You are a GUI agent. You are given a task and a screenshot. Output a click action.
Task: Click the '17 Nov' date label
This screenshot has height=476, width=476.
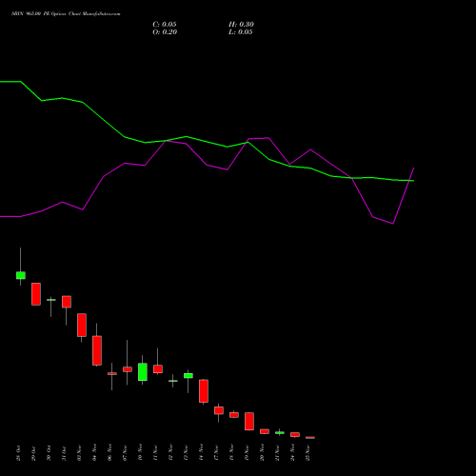(216, 453)
